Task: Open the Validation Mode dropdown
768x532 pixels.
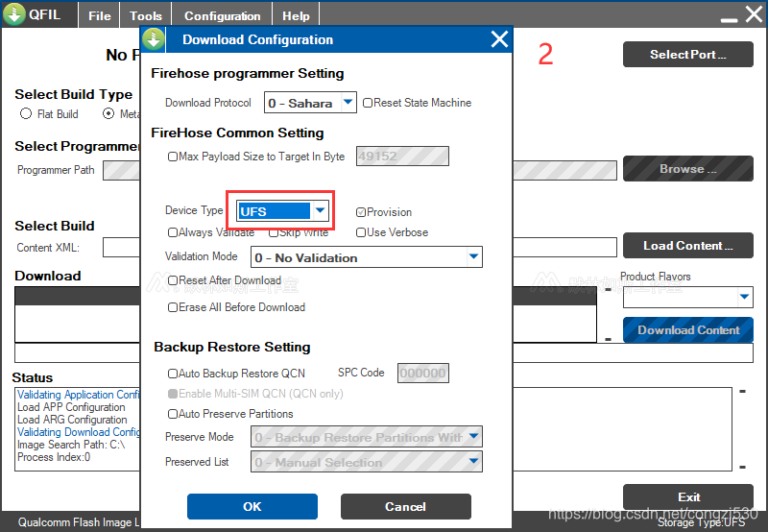Action: (x=367, y=257)
